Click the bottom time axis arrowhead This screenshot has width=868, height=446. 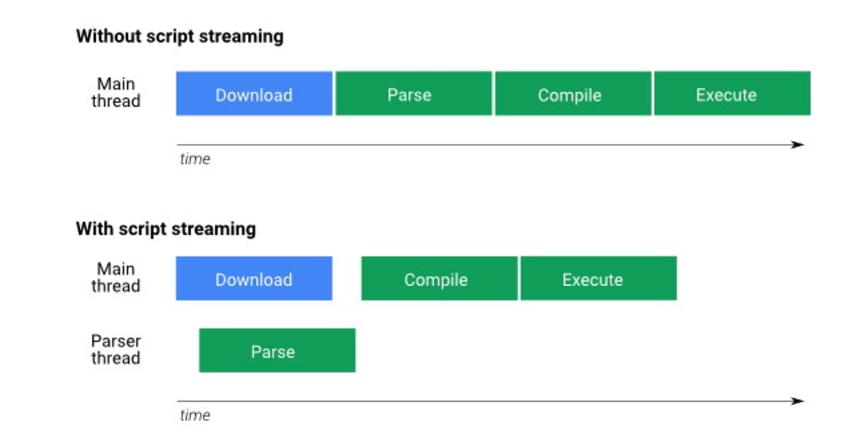[x=798, y=401]
